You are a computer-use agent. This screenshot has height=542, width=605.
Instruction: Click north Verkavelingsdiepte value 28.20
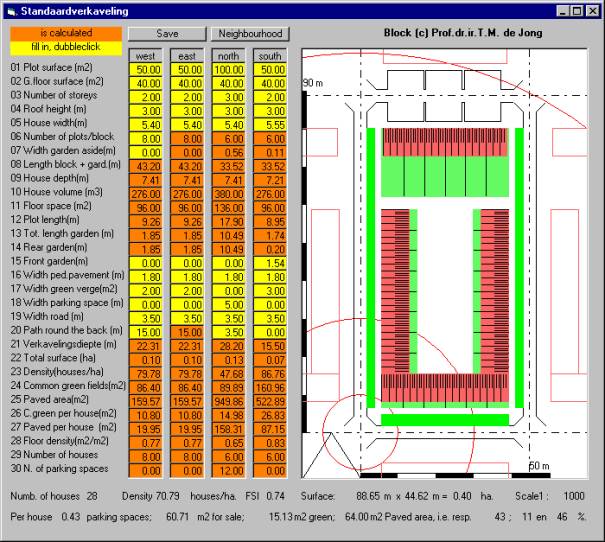[228, 346]
